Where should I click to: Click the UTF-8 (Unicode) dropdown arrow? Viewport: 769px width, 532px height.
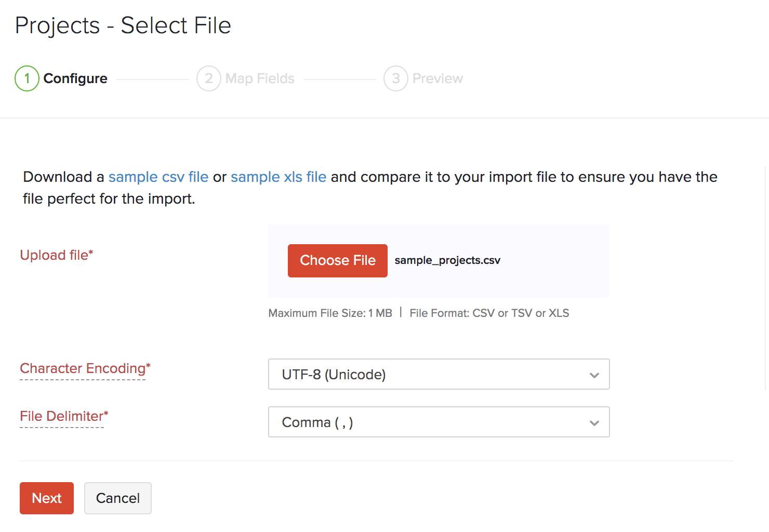(x=594, y=375)
